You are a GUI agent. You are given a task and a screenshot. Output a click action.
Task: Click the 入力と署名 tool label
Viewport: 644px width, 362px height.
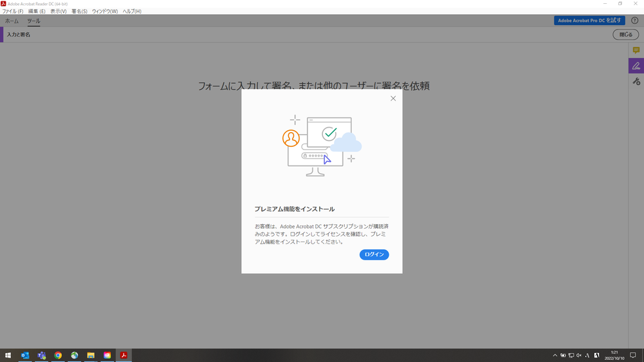click(x=19, y=35)
